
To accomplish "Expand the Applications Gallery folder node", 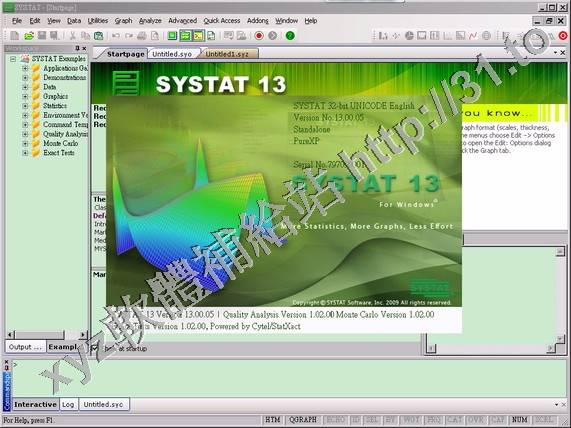I will coord(25,68).
